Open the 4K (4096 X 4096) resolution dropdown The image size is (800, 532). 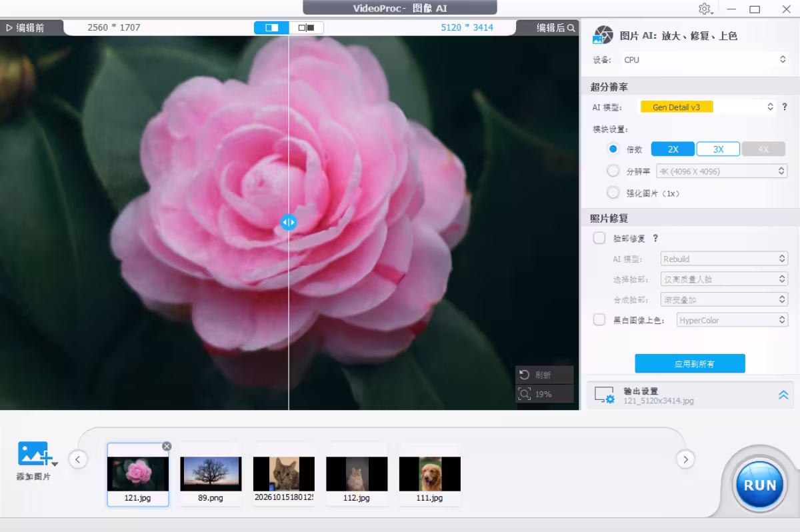click(x=722, y=171)
